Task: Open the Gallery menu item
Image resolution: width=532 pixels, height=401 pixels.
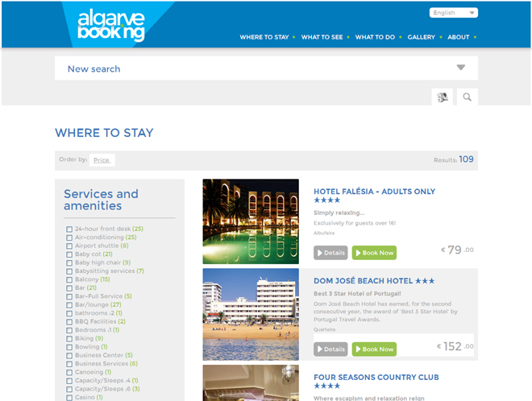Action: pyautogui.click(x=421, y=37)
